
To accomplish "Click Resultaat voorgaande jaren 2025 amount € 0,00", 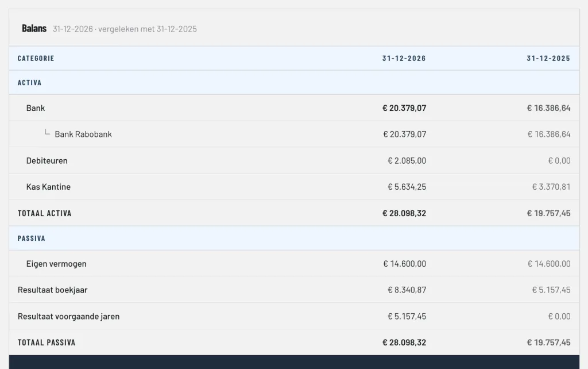I will (559, 317).
